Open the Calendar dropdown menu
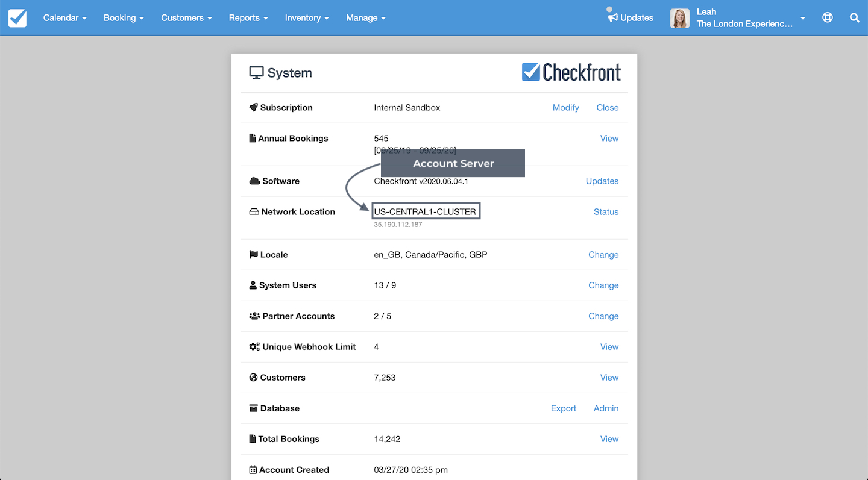Image resolution: width=868 pixels, height=480 pixels. click(64, 18)
